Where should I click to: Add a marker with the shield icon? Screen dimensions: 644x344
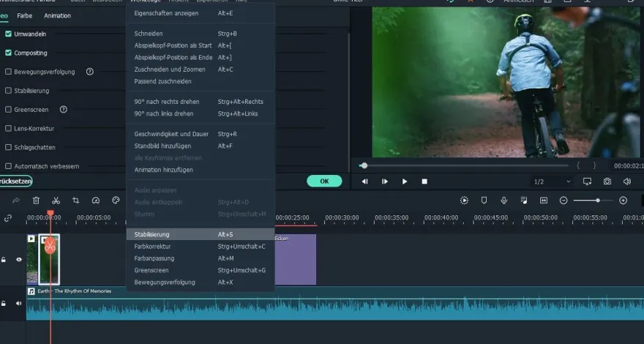[484, 200]
